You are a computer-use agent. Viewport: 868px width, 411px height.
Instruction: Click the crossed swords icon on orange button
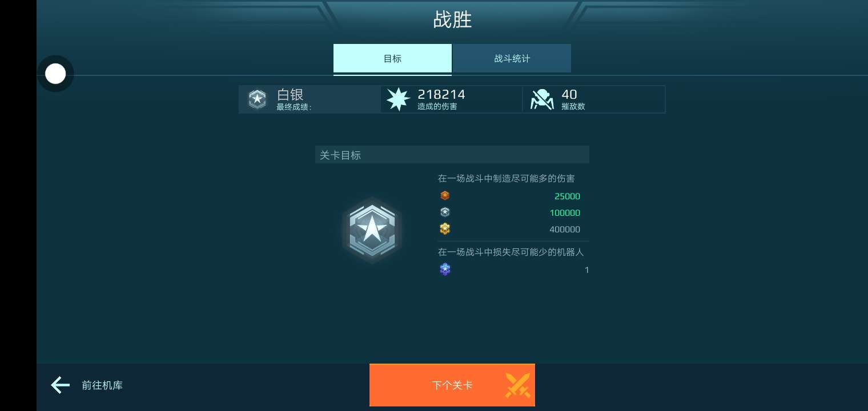(517, 385)
